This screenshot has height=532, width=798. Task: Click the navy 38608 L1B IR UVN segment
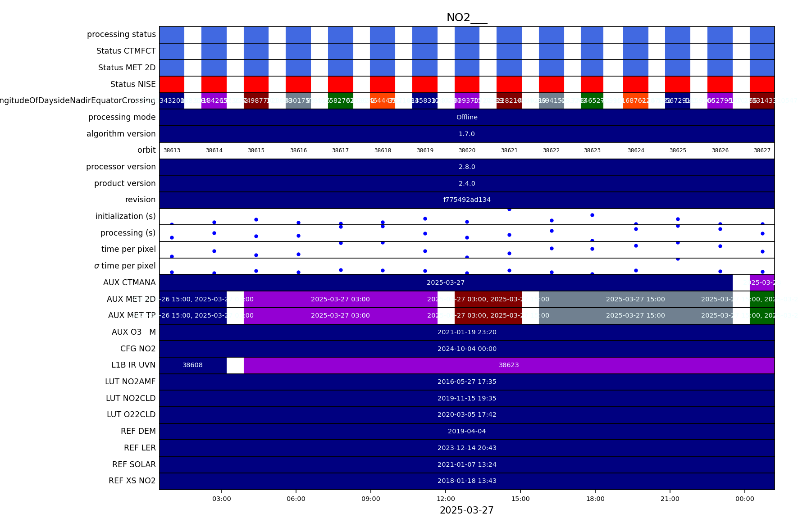point(192,365)
